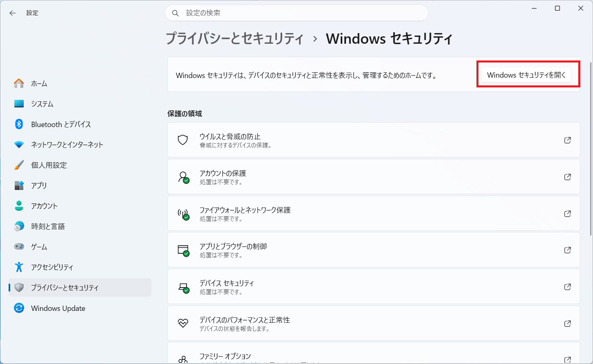Click the 保護の領域 heading text
593x364 pixels.
point(184,114)
